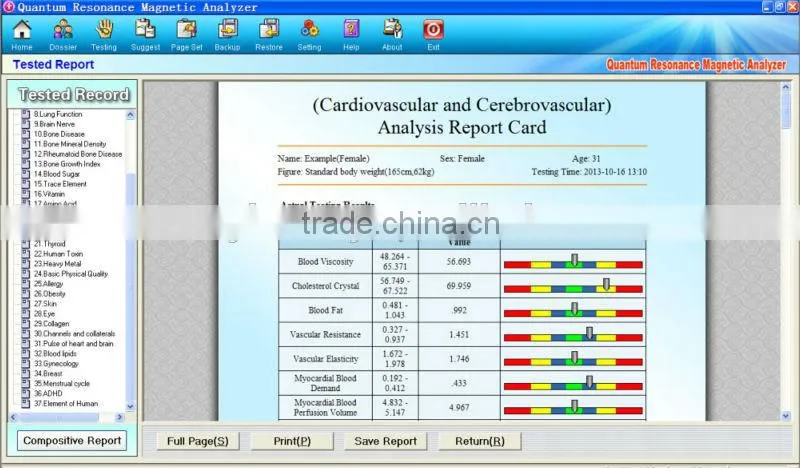The image size is (800, 468).
Task: Click the Vascular Resistance result gauge
Action: point(573,335)
